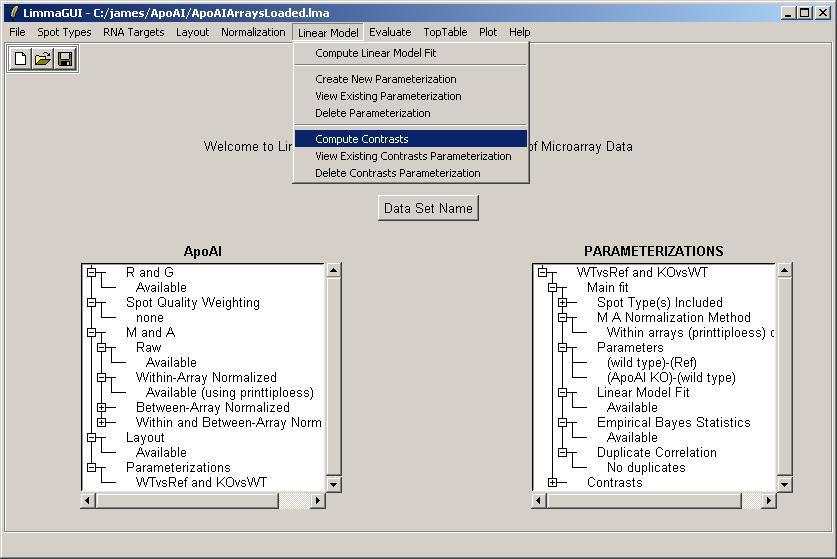The height and width of the screenshot is (559, 837).
Task: Expand Spot Type(s) Included node
Action: tap(563, 303)
